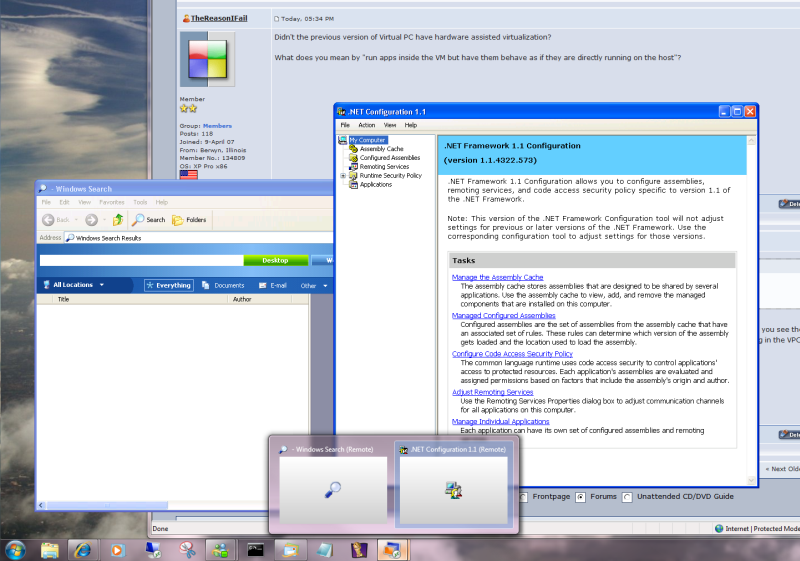
Task: Open the All Locations dropdown
Action: pos(74,285)
